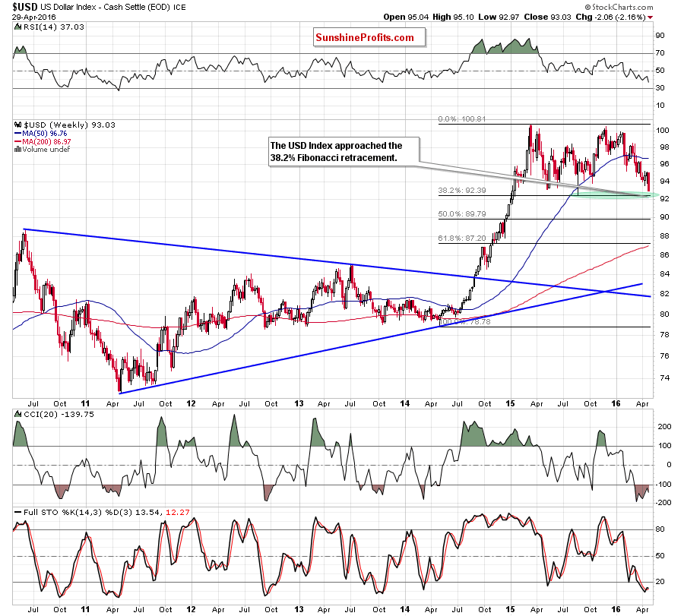Click the 'US Dollar Index - Cash Settle (EOD)' title
Viewport: 684px width, 616px height.
(106, 8)
